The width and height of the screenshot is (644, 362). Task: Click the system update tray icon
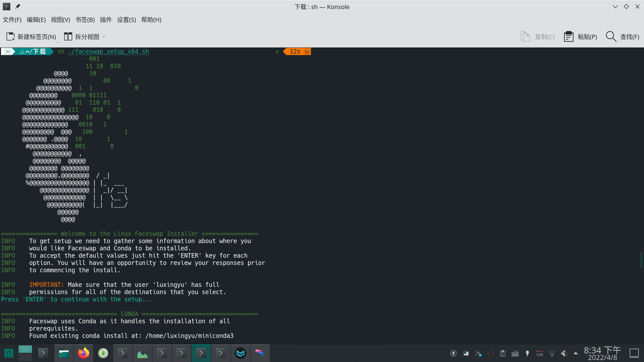tap(453, 353)
